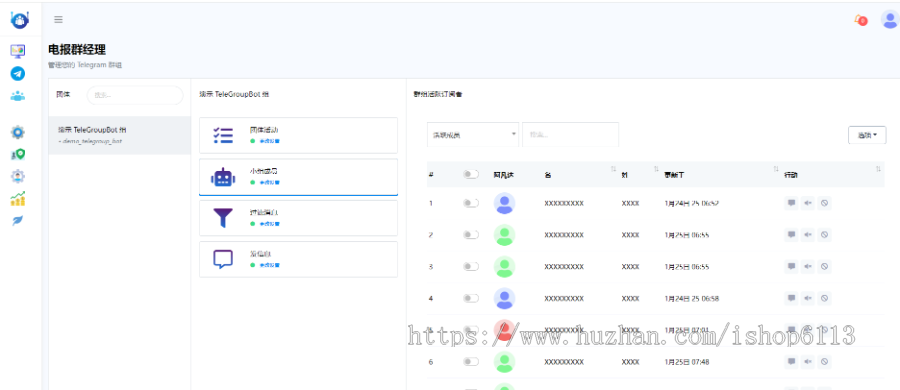Open the user profile avatar top right

pos(890,20)
